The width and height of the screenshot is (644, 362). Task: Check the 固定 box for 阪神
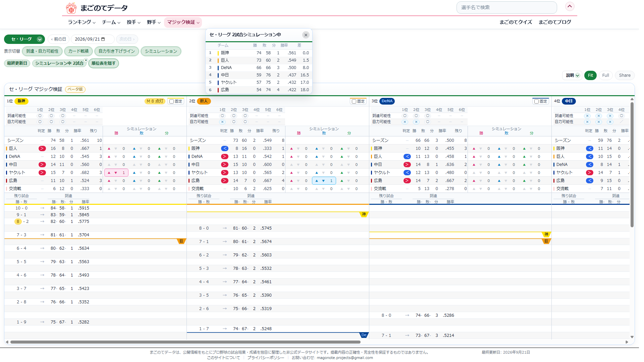point(172,101)
